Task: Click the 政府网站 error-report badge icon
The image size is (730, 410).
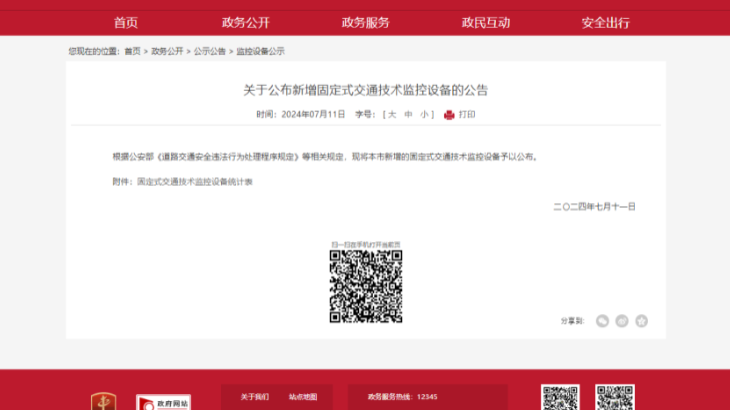Action: coord(163,402)
